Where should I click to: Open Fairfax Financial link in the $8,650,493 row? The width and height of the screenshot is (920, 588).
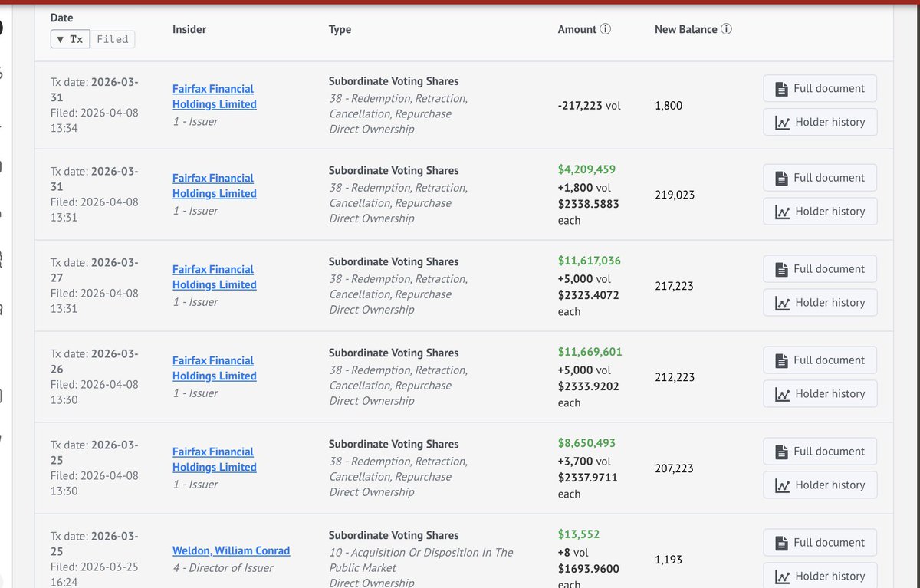click(x=215, y=459)
